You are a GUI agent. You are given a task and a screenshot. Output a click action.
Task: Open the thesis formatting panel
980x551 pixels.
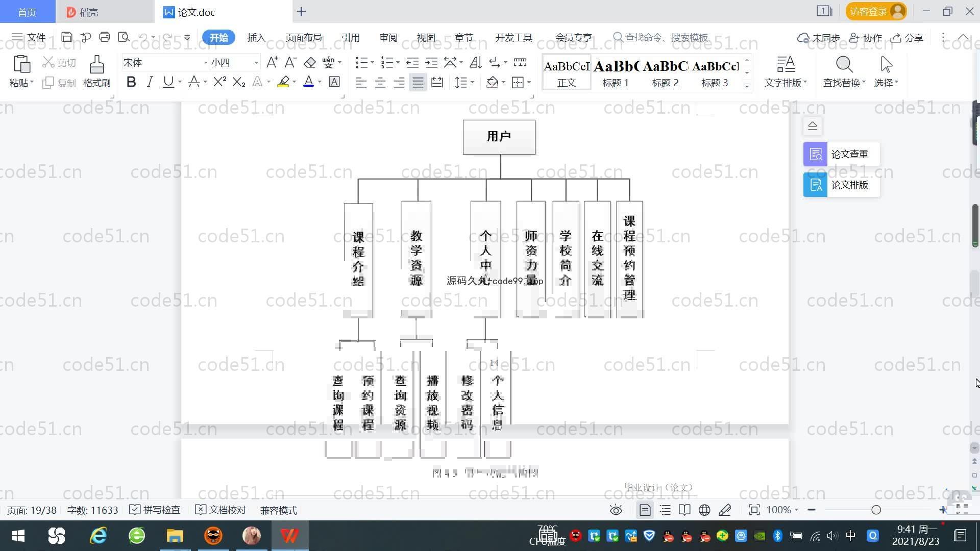point(841,185)
